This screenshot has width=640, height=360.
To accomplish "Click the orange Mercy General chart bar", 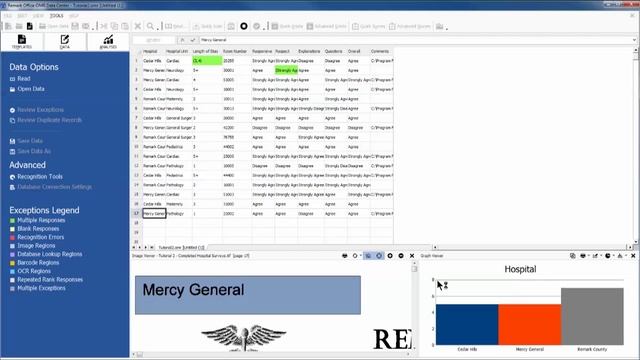I will pos(530,324).
